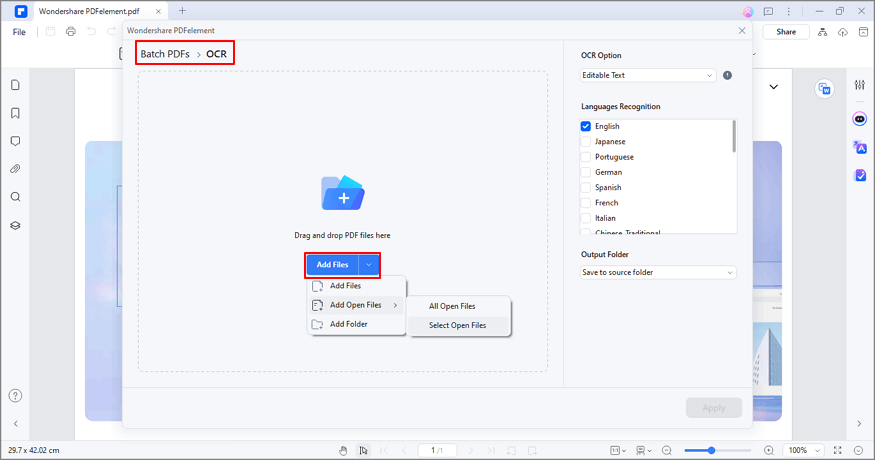The width and height of the screenshot is (875, 460).
Task: Click the save icon in top toolbar
Action: [50, 32]
